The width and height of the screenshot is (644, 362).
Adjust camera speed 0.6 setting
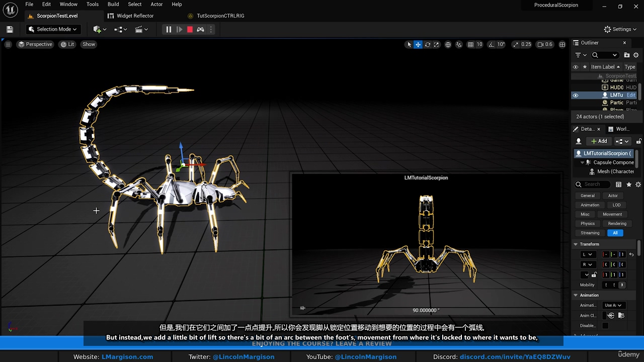pyautogui.click(x=545, y=44)
